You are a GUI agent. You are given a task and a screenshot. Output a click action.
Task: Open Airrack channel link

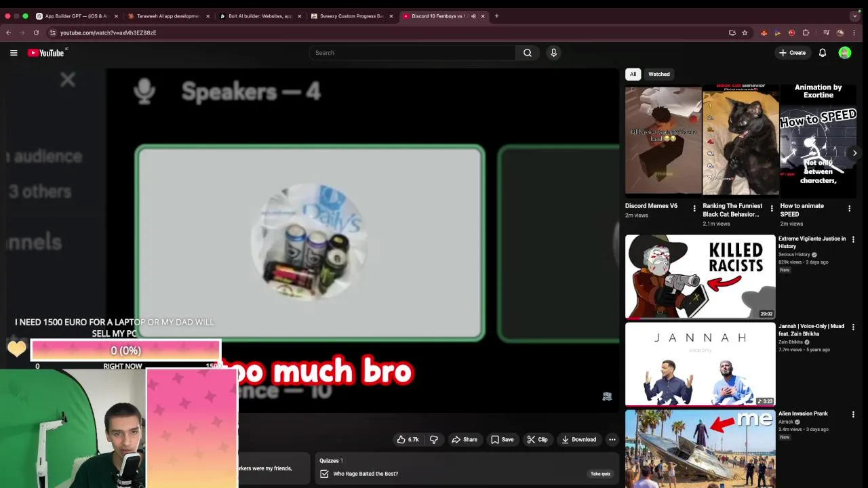786,422
